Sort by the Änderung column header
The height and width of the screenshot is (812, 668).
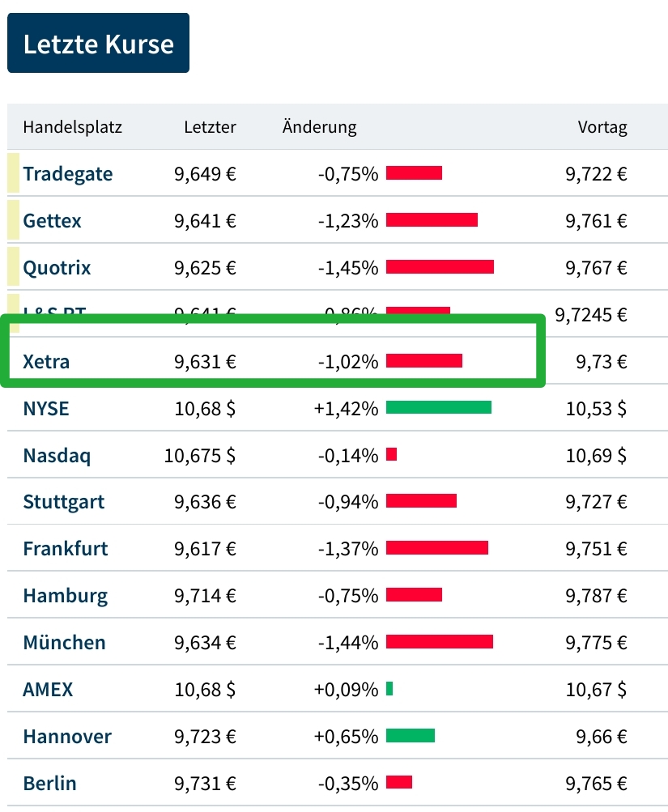[318, 127]
